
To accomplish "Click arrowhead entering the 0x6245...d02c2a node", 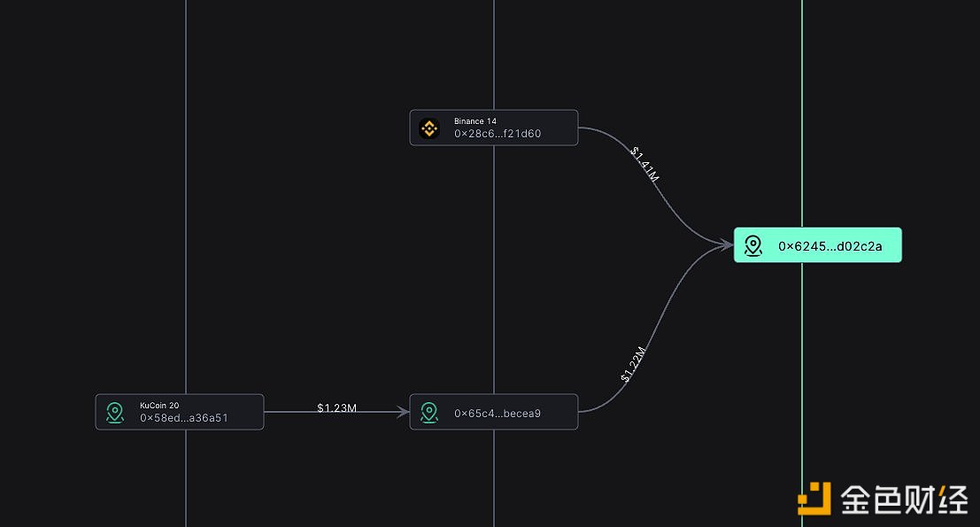I will click(x=726, y=245).
